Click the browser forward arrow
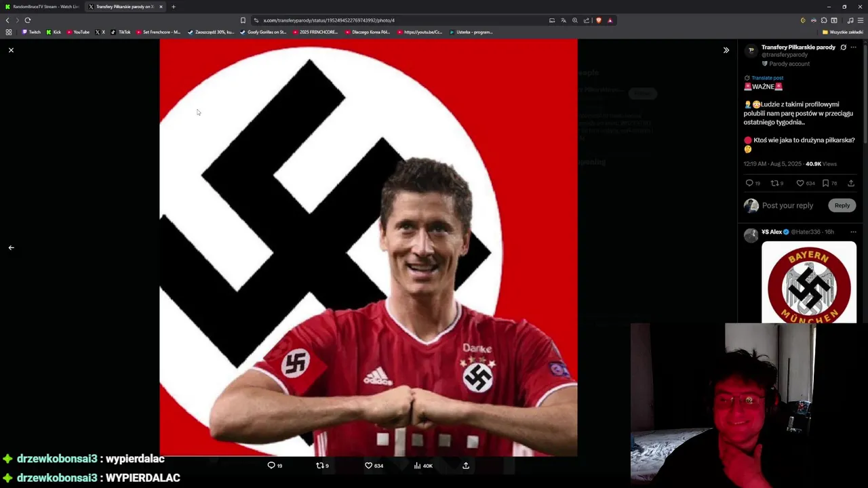The image size is (868, 488). coord(18,20)
